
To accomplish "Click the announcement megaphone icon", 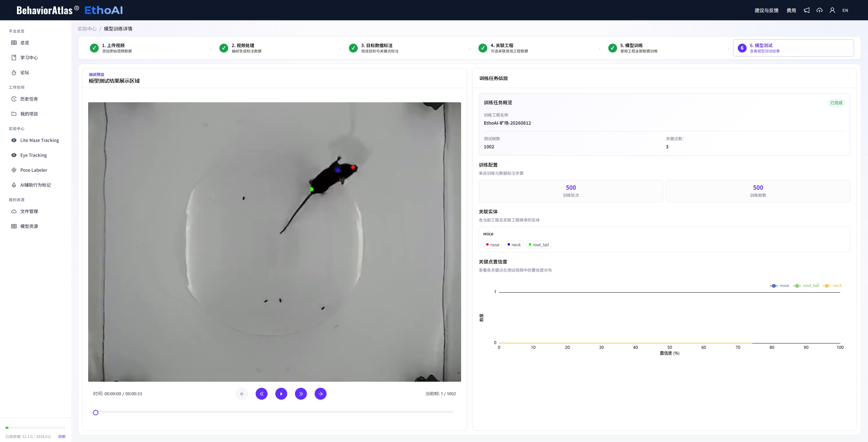I will 807,10.
